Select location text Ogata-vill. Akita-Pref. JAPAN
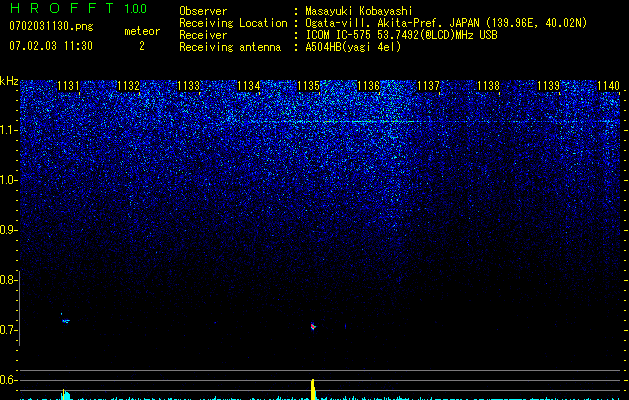This screenshot has height=400, width=629. (392, 23)
